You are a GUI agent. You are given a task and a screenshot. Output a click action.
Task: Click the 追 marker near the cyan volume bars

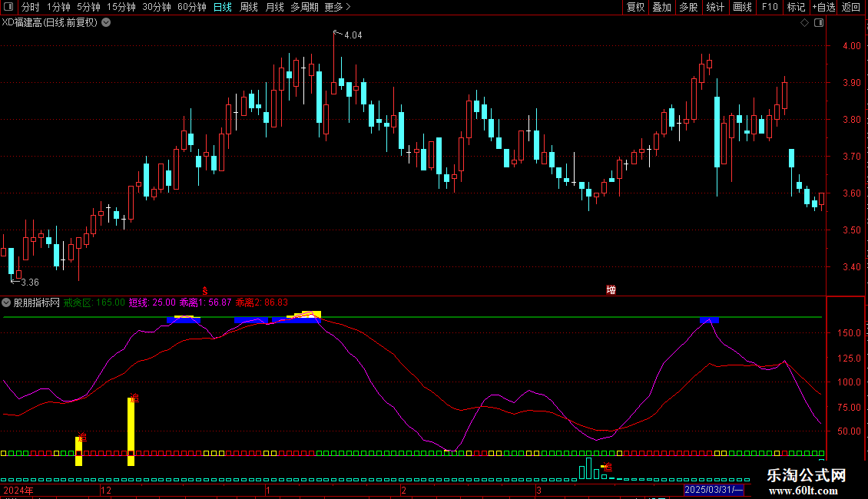[608, 468]
